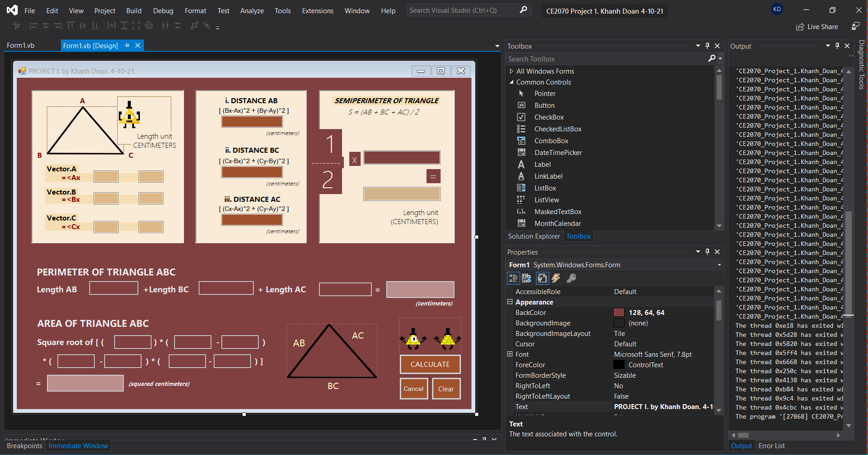Click the Length AB textbox on form
The width and height of the screenshot is (868, 455).
(114, 288)
